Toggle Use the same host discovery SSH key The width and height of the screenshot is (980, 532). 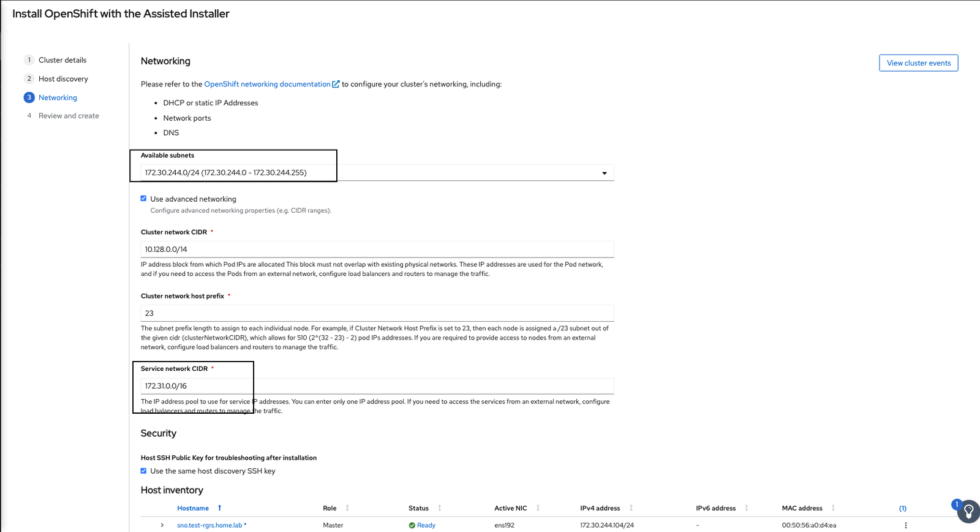pyautogui.click(x=143, y=471)
